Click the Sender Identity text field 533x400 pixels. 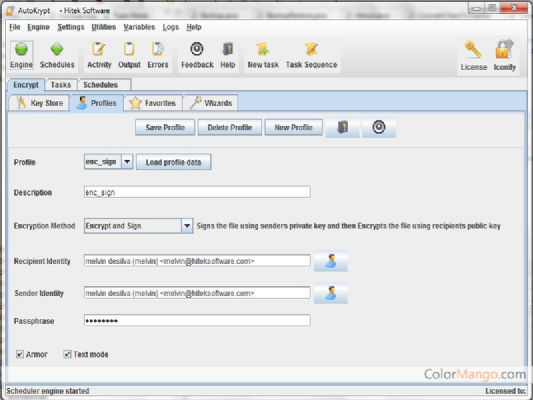click(197, 293)
